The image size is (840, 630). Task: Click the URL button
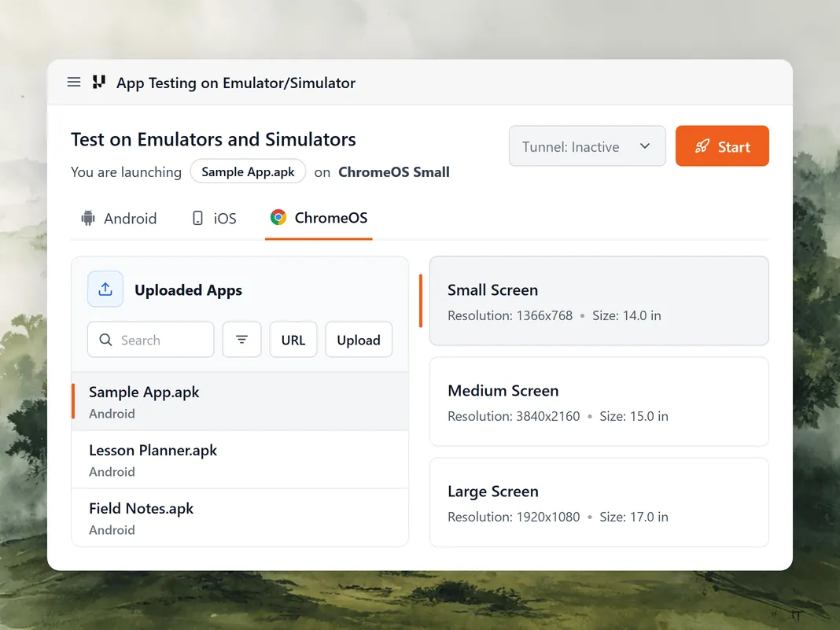click(293, 340)
